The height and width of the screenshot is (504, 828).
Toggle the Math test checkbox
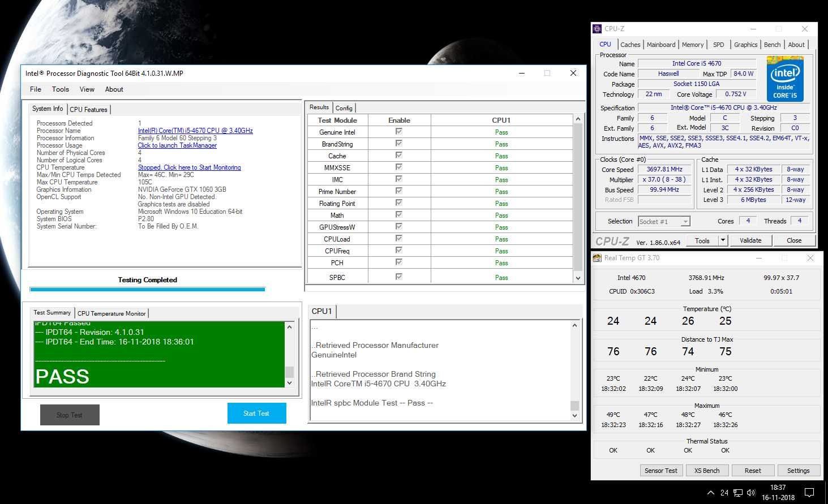pyautogui.click(x=399, y=214)
